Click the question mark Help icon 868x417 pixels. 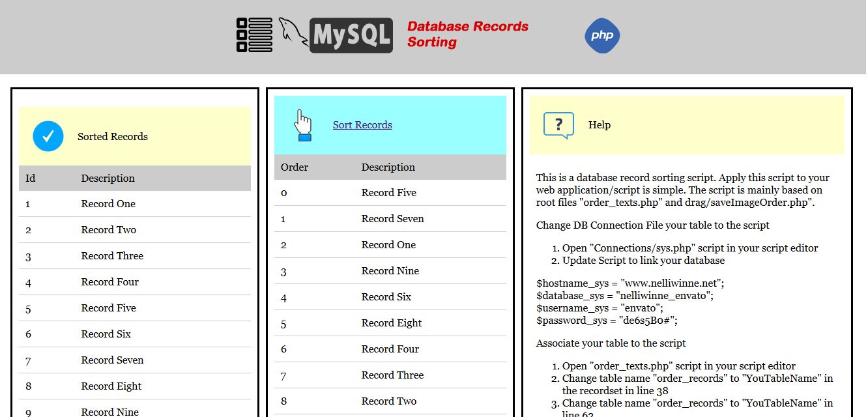pyautogui.click(x=558, y=125)
